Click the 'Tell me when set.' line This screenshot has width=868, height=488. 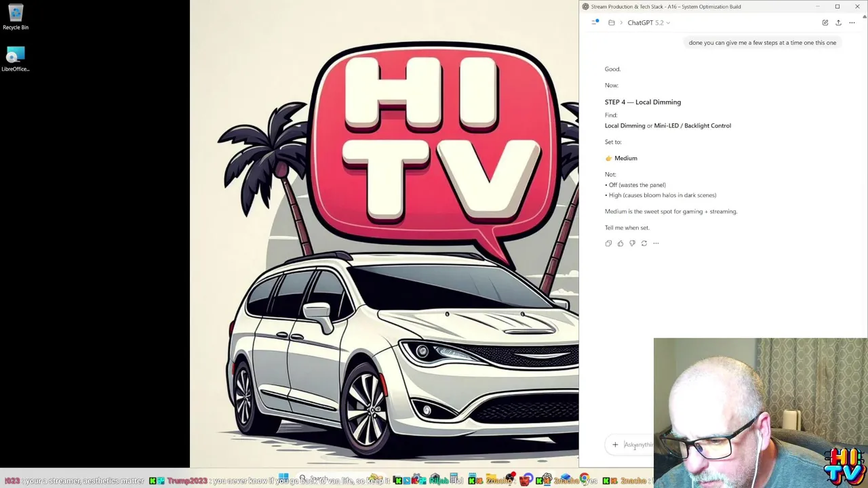click(627, 228)
